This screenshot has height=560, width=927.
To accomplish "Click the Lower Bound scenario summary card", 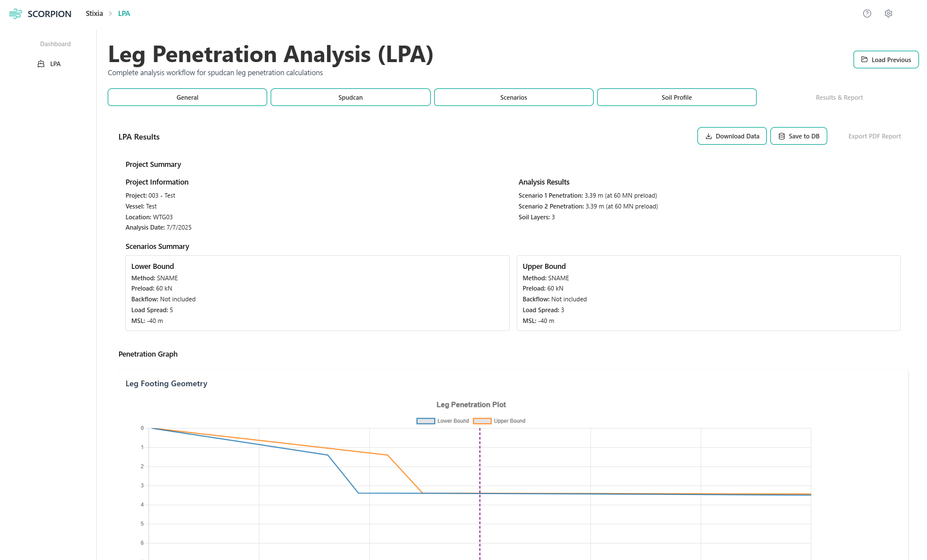I will point(317,293).
